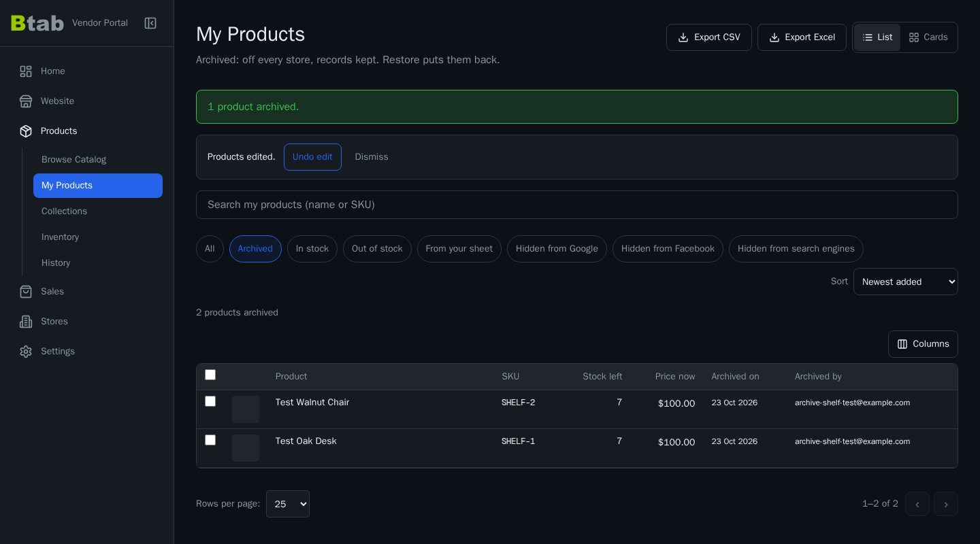
Task: Select the Out of stock filter chip
Action: click(377, 249)
